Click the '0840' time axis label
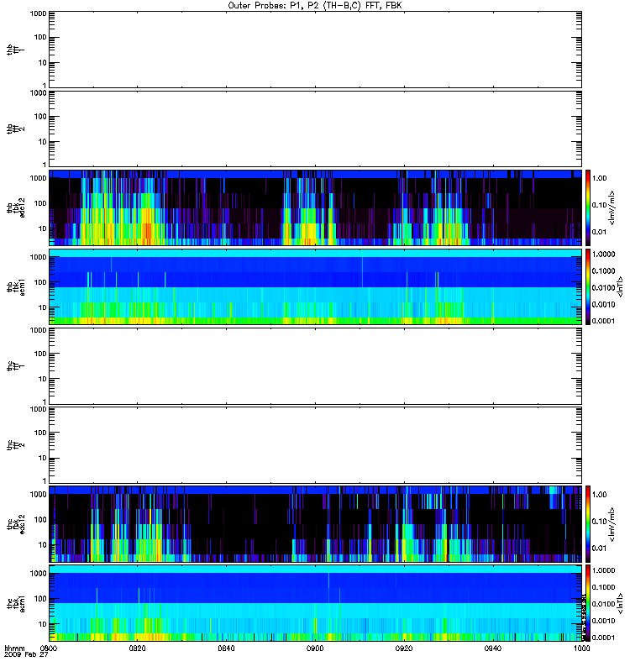 pyautogui.click(x=226, y=648)
